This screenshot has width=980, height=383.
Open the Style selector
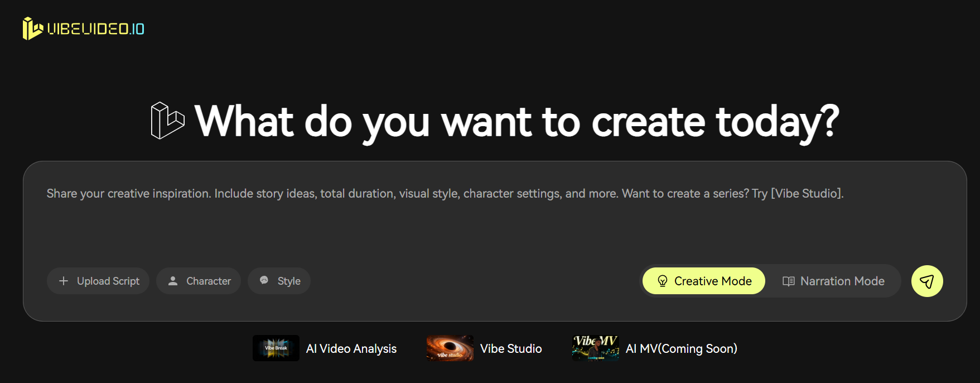pyautogui.click(x=279, y=281)
